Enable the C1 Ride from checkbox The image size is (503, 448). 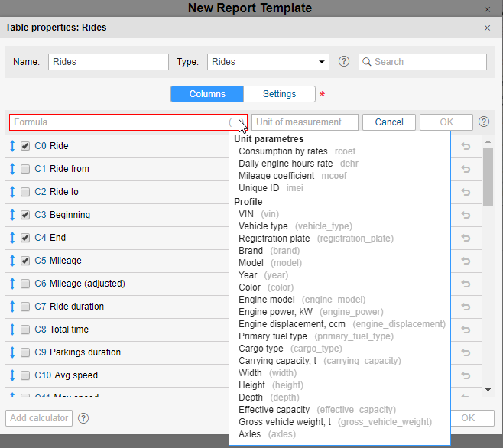[x=25, y=169]
